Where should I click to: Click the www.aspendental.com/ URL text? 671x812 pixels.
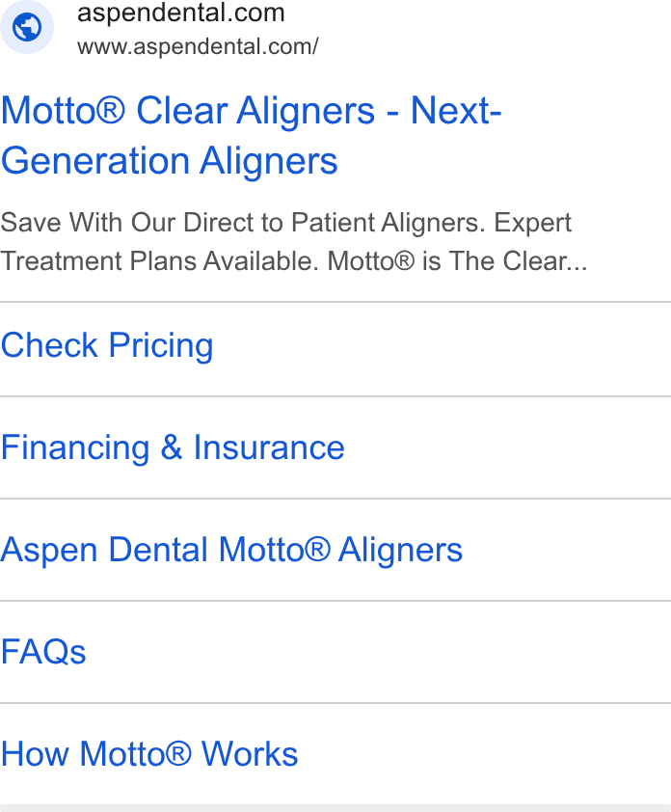(198, 46)
